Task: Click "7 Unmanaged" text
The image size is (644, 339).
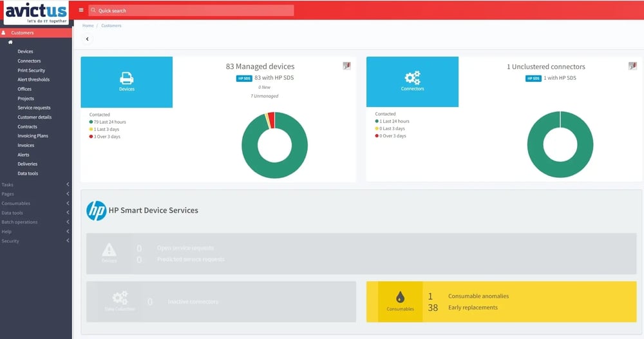Action: pyautogui.click(x=265, y=96)
